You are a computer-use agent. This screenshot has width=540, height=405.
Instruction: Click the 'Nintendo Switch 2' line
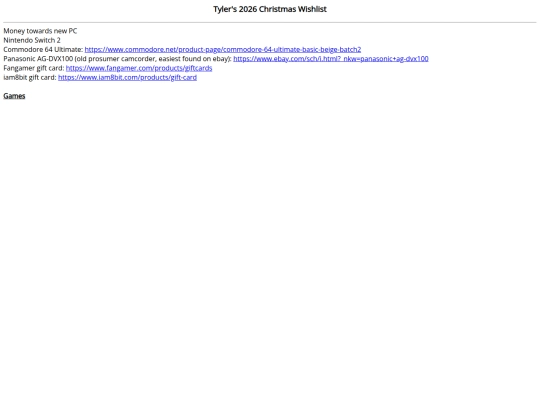click(32, 40)
